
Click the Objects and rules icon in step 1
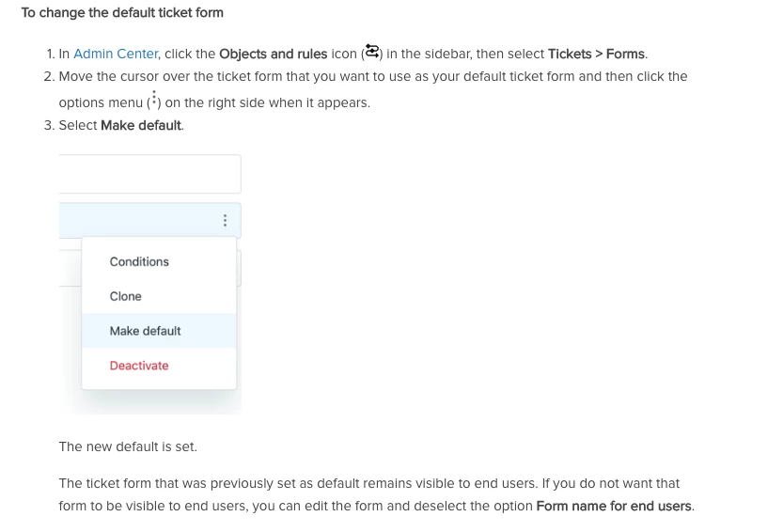(372, 52)
